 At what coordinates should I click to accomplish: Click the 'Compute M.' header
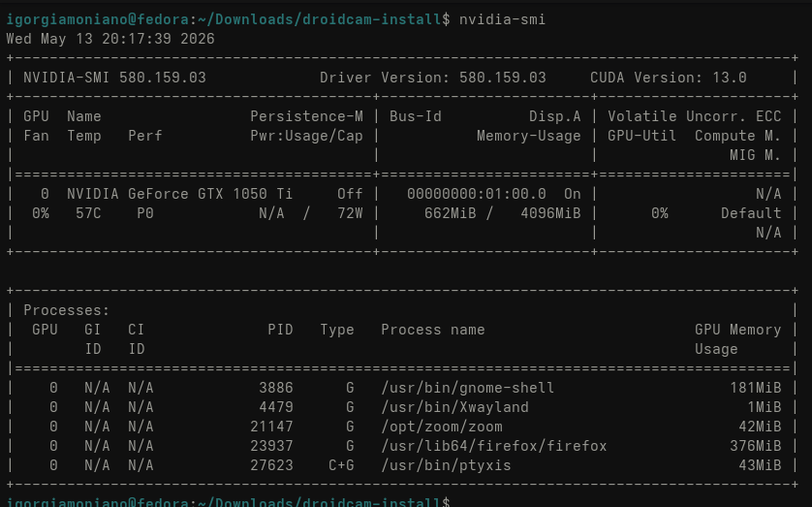pyautogui.click(x=738, y=136)
